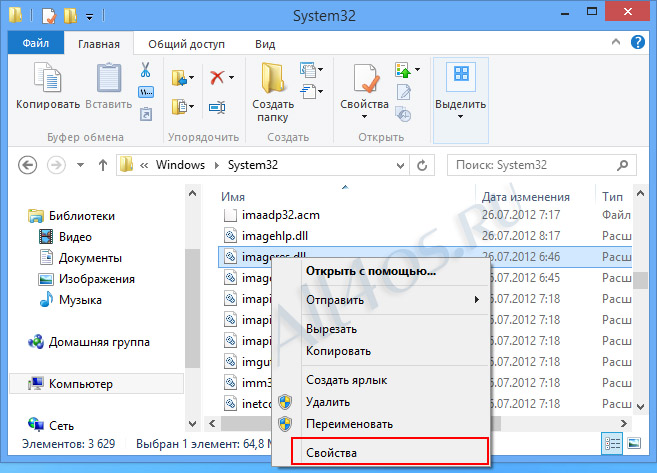Switch to Details view icon in status bar
This screenshot has height=473, width=657.
(612, 443)
